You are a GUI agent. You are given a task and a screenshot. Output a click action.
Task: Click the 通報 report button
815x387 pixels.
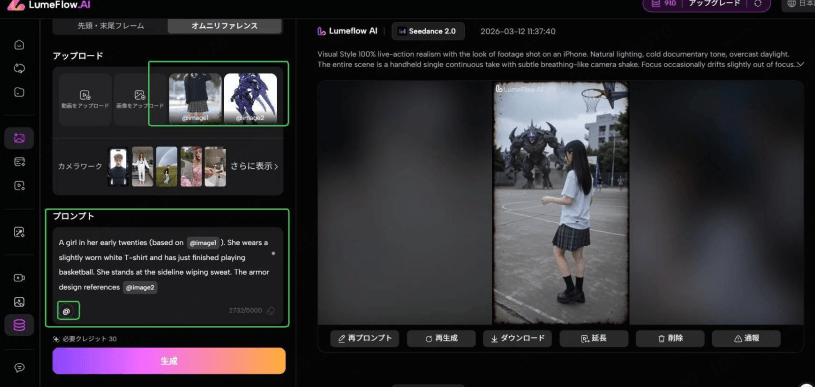point(746,338)
